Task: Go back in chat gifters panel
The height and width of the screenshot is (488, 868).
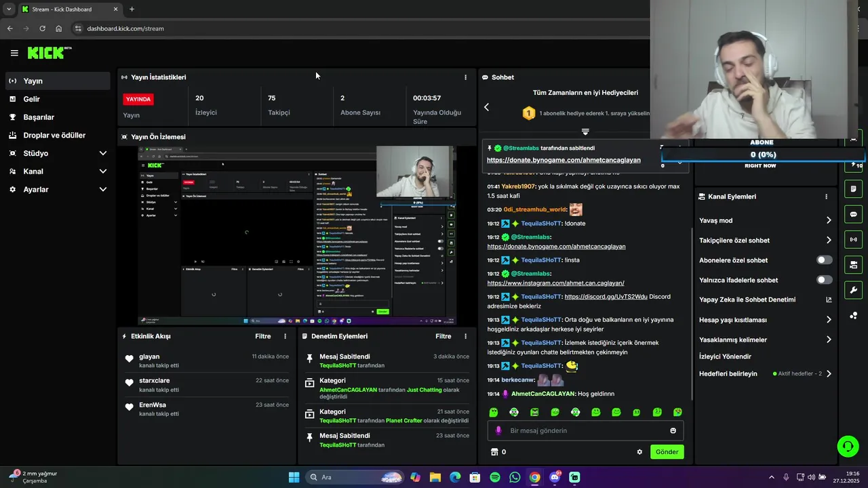Action: 486,107
